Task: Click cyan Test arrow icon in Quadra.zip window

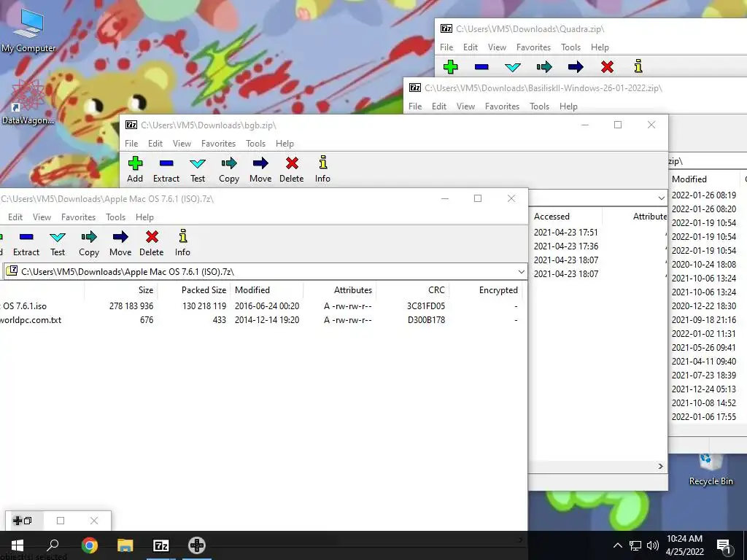Action: point(513,66)
